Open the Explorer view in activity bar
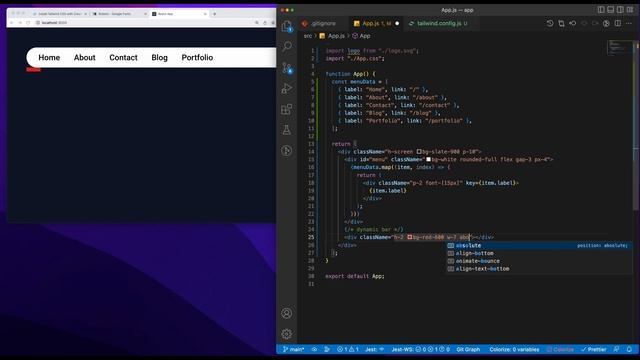This screenshot has width=640, height=360. pyautogui.click(x=287, y=26)
